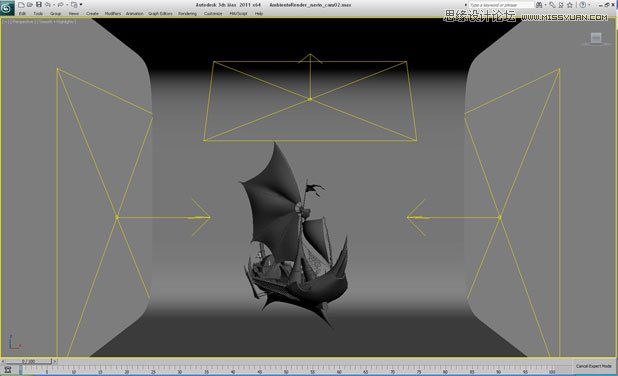The image size is (618, 376).
Task: Click the top area light gizmo center
Action: coord(310,99)
